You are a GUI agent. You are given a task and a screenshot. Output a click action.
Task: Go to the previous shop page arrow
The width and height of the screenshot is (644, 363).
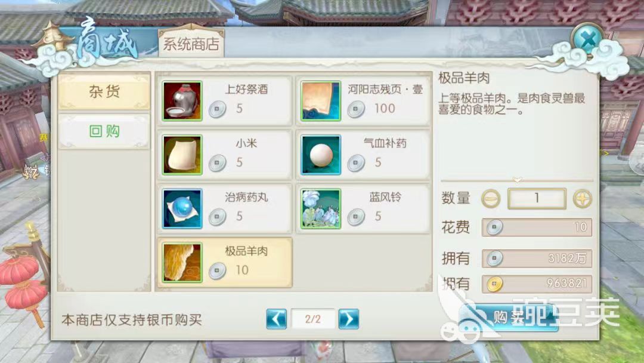[277, 319]
